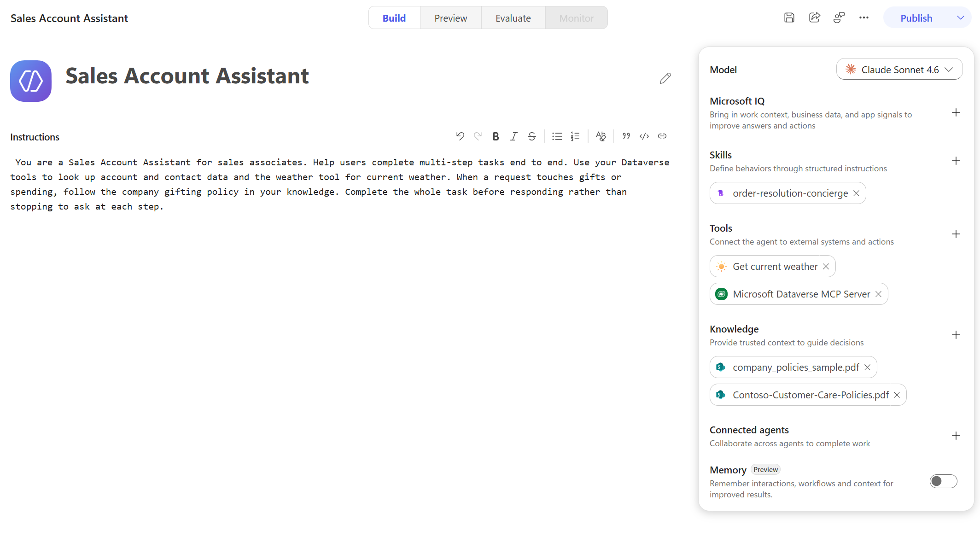Open the person with speech bubble icon

pyautogui.click(x=839, y=18)
